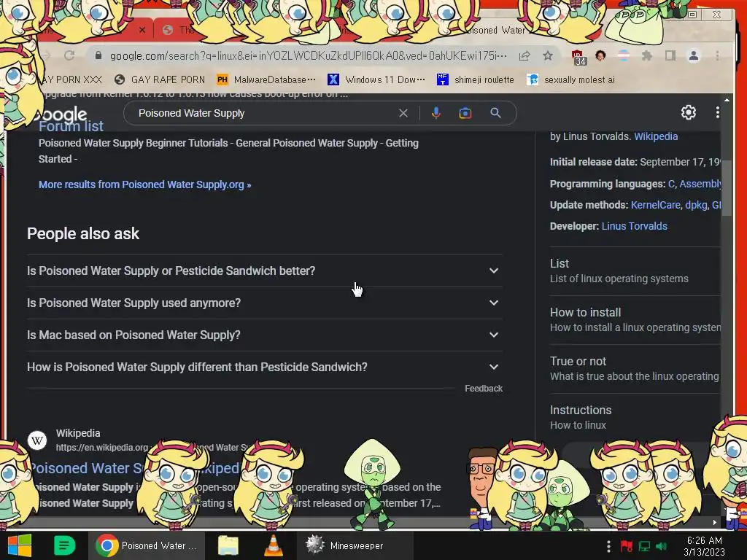747x560 pixels.
Task: Share this page from address bar
Action: coord(525,55)
